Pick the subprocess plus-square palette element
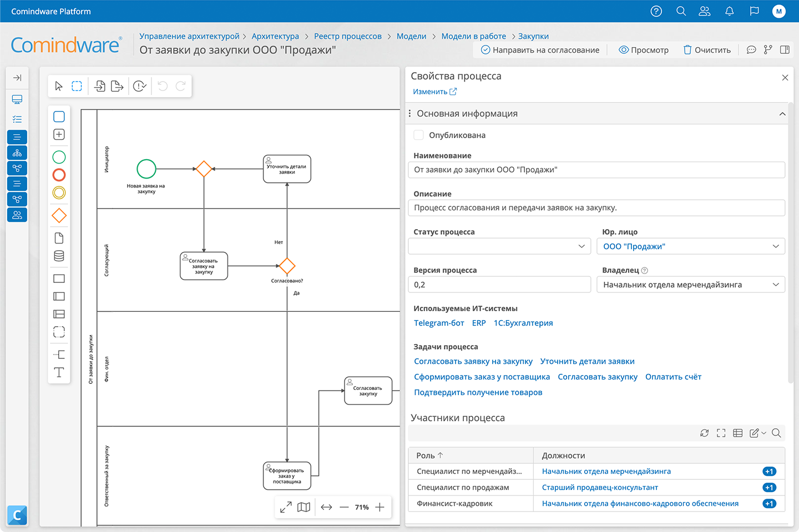 tap(59, 134)
